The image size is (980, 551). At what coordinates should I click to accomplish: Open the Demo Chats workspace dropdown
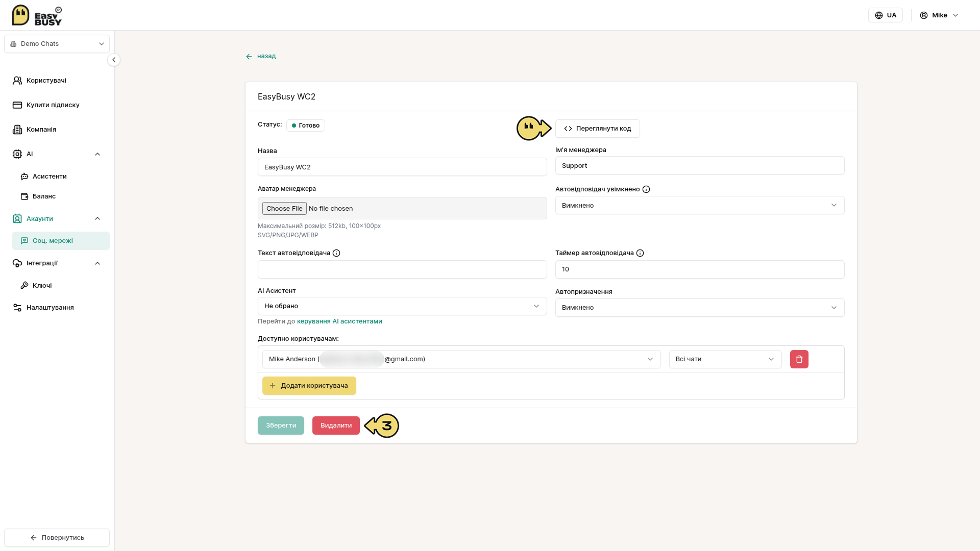click(57, 44)
